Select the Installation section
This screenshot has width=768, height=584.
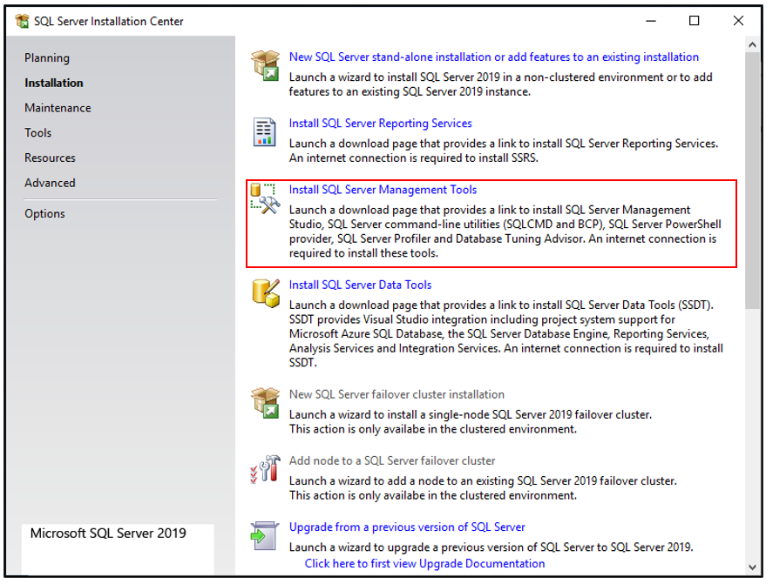click(x=54, y=83)
